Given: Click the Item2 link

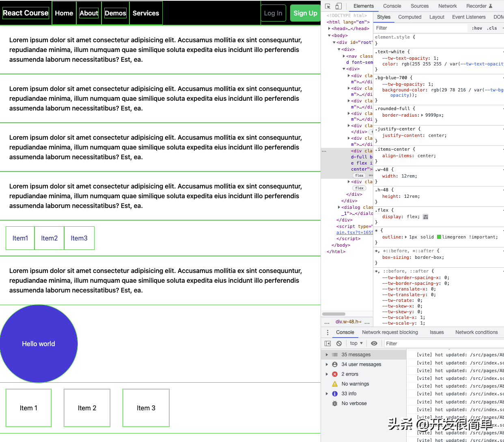Looking at the screenshot, I should 50,238.
